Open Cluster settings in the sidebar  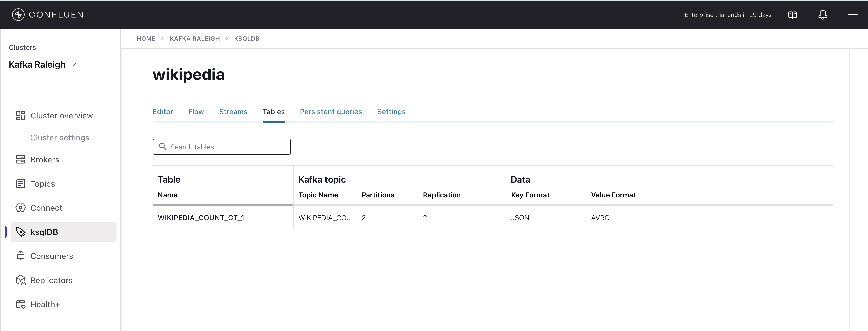pos(60,138)
